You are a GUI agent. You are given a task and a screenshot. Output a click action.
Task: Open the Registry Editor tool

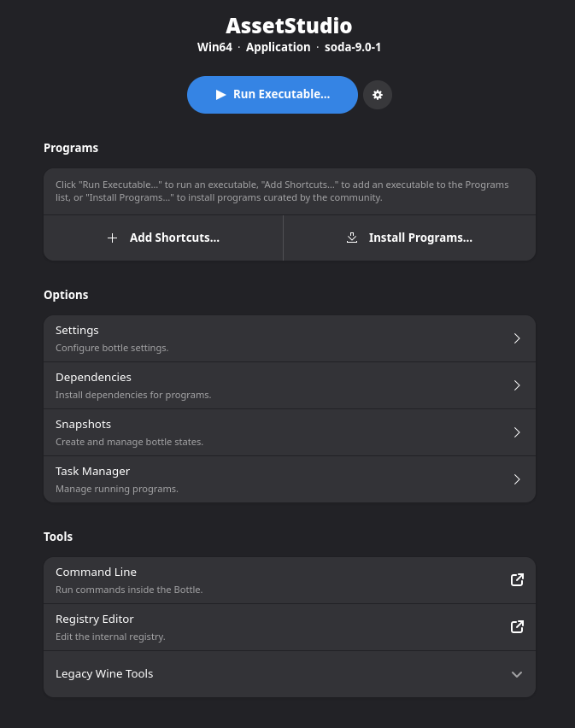click(x=256, y=627)
